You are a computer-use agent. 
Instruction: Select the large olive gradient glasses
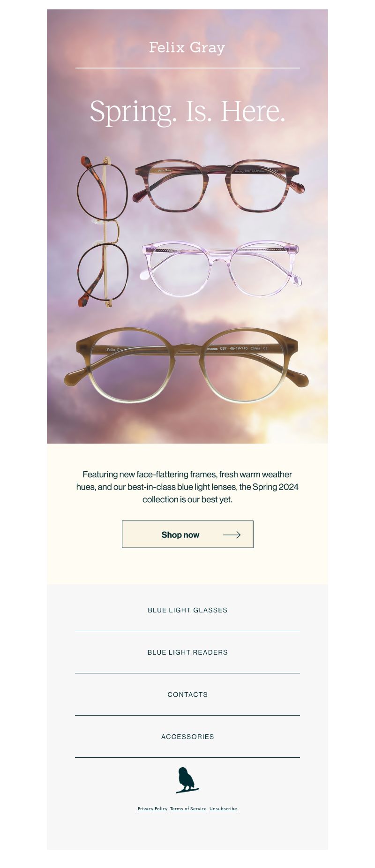click(x=187, y=365)
